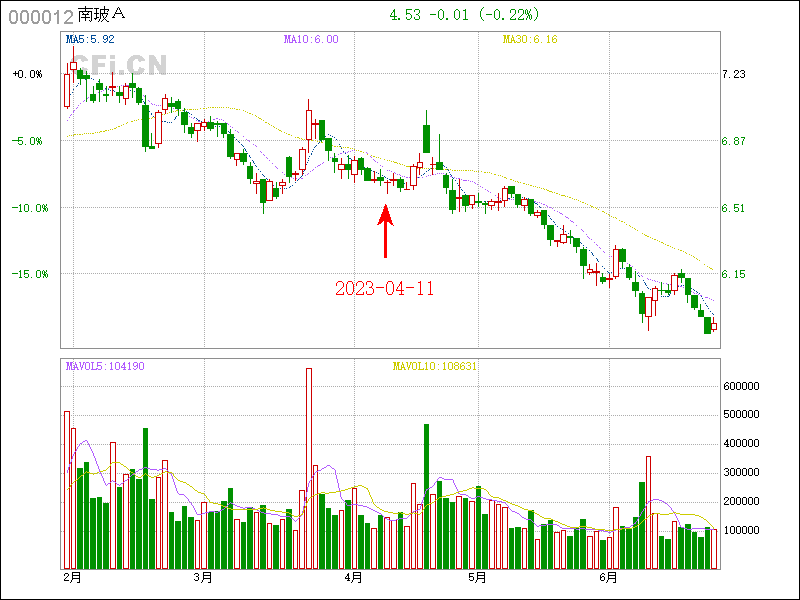Select the MA5:5.92 indicator label
The height and width of the screenshot is (600, 800).
pos(90,40)
